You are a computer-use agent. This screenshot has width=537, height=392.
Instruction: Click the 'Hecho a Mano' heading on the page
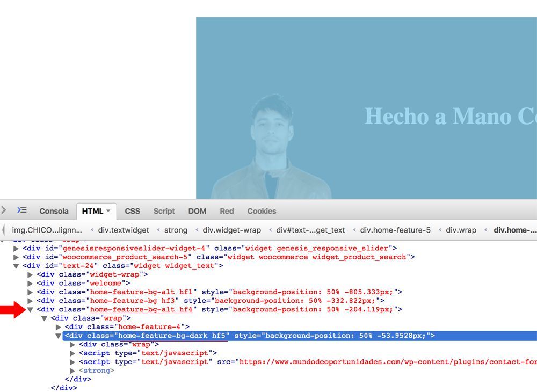pyautogui.click(x=451, y=117)
